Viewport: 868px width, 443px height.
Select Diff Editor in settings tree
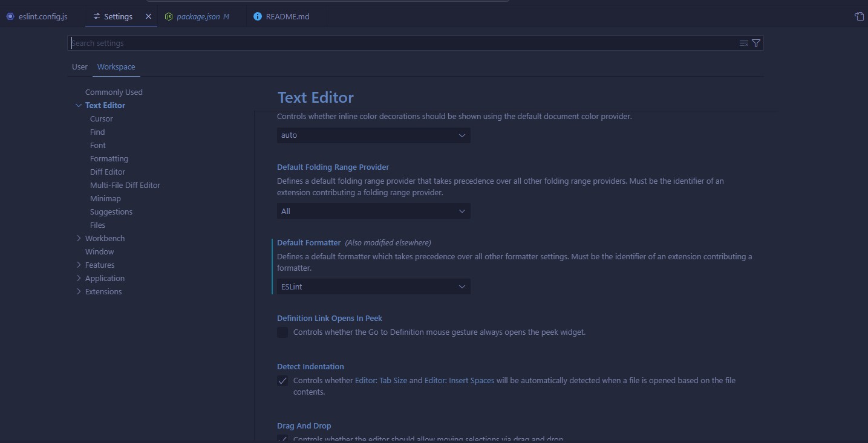(108, 172)
